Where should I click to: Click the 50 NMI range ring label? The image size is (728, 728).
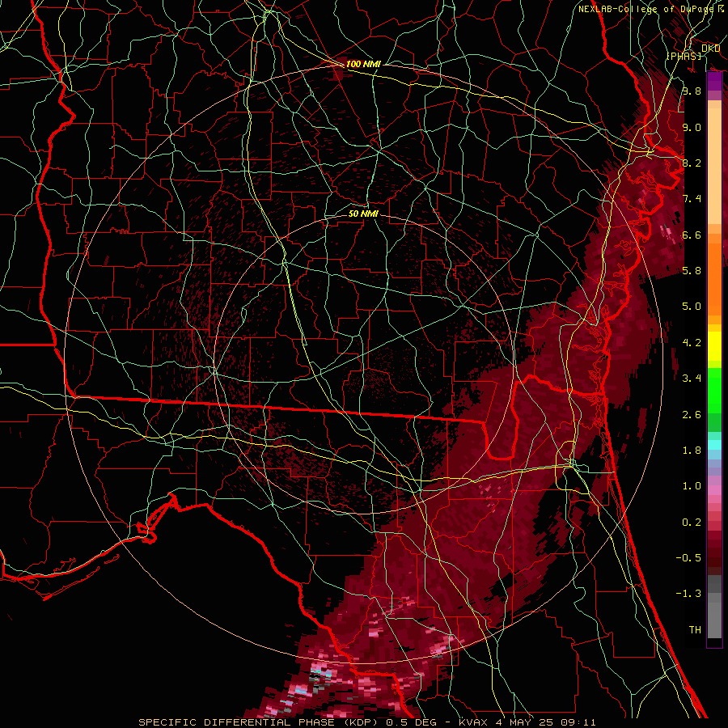tap(363, 214)
